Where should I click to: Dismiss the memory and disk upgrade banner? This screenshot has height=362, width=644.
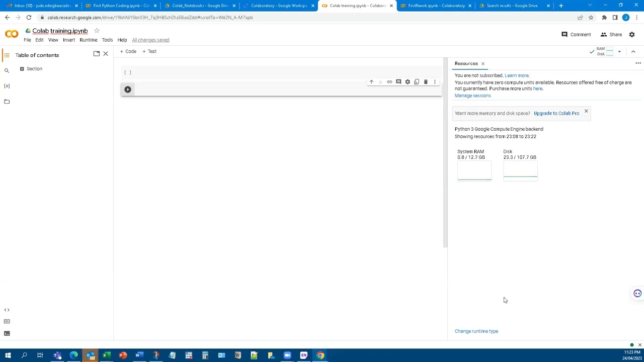(586, 111)
